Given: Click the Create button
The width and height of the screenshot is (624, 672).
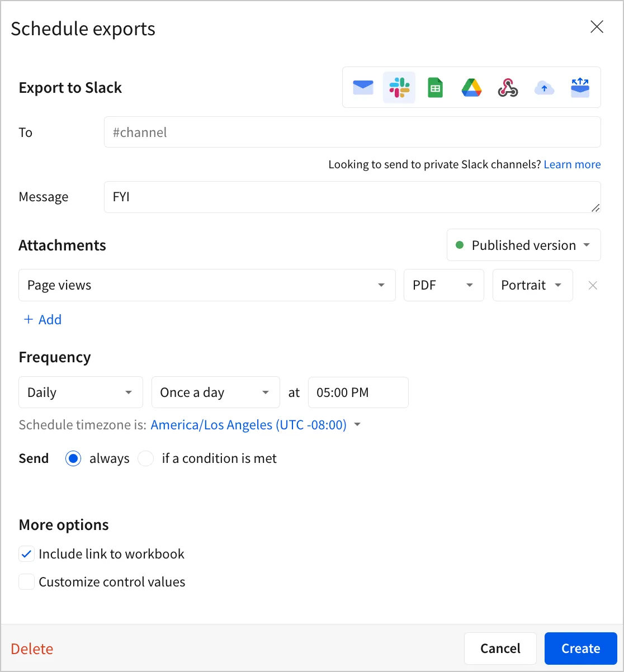Looking at the screenshot, I should click(581, 649).
